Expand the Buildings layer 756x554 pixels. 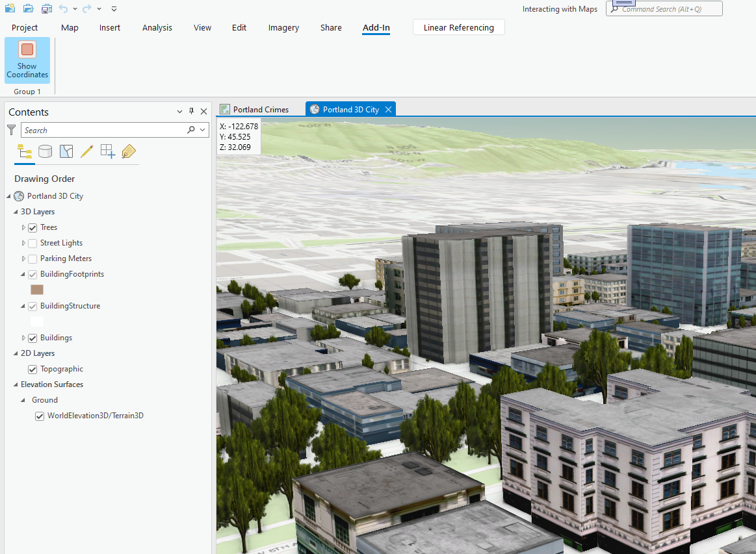click(24, 337)
